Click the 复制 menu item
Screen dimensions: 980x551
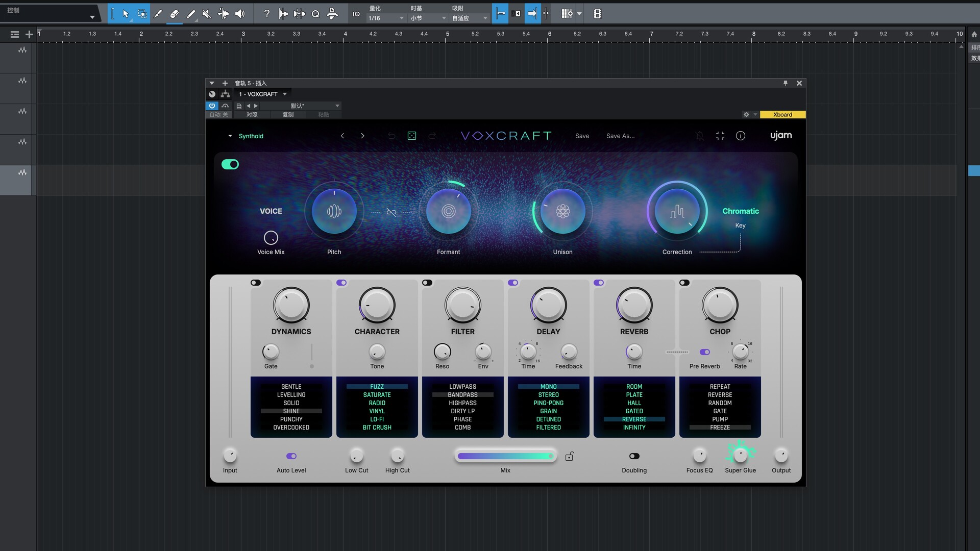287,115
